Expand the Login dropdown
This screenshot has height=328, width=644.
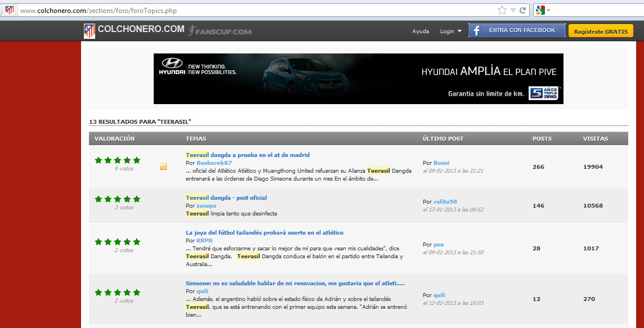pos(450,31)
